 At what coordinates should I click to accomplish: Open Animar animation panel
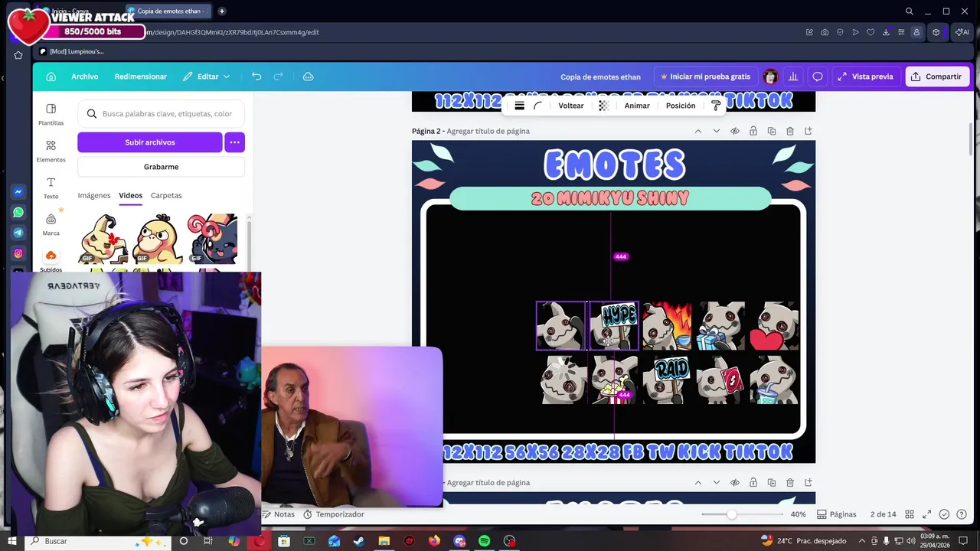pyautogui.click(x=637, y=106)
